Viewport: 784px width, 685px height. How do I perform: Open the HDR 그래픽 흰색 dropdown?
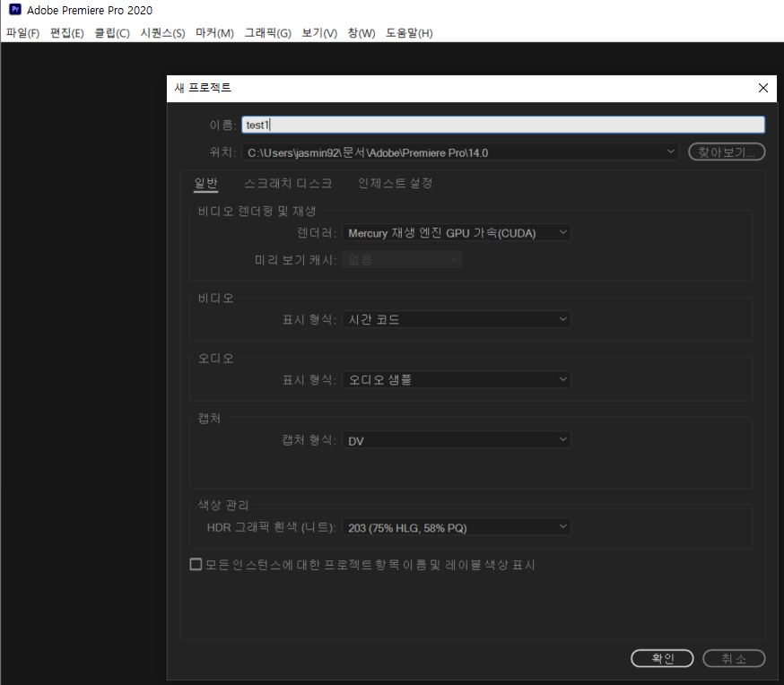coord(457,527)
